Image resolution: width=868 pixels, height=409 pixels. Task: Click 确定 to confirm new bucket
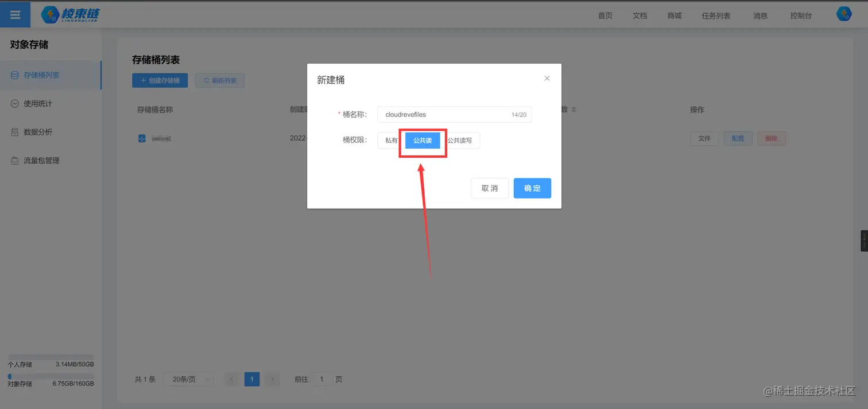click(x=532, y=188)
